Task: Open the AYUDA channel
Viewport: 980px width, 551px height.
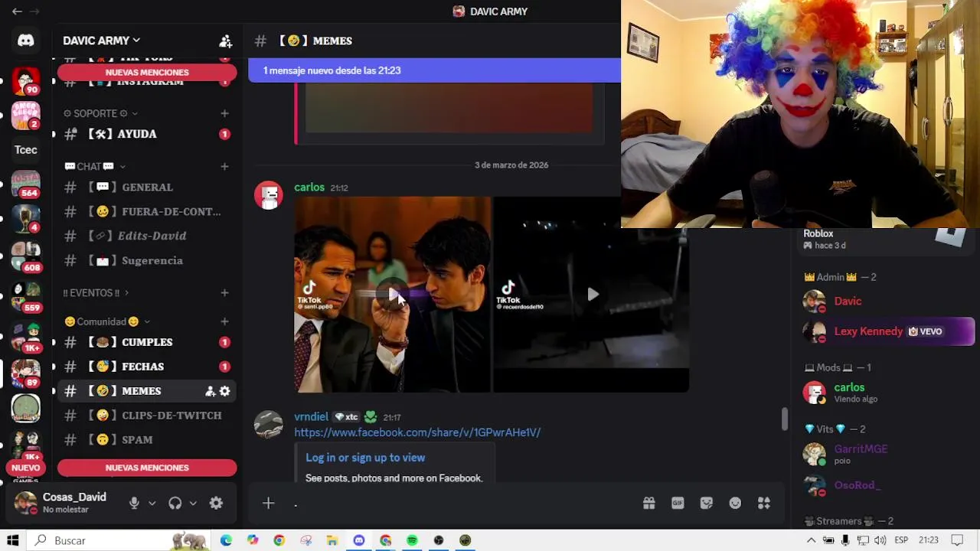Action: [145, 134]
